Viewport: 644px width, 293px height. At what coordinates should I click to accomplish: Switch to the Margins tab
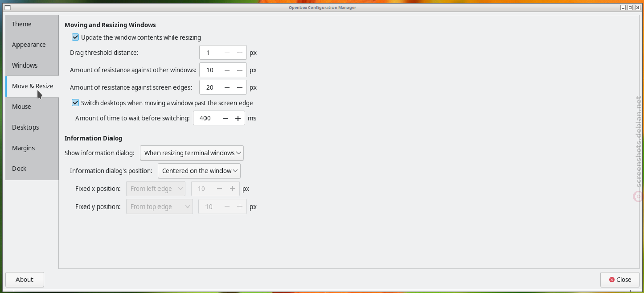32,148
